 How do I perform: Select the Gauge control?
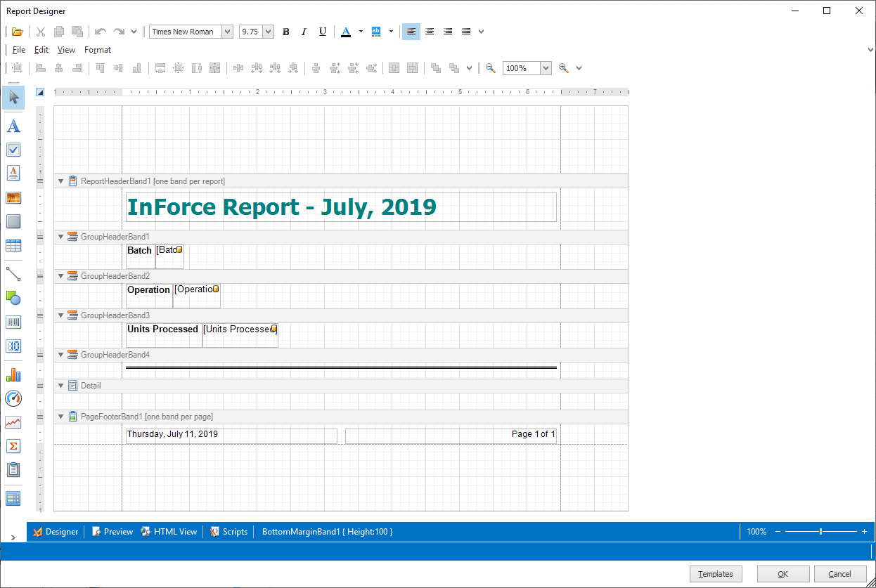(13, 398)
